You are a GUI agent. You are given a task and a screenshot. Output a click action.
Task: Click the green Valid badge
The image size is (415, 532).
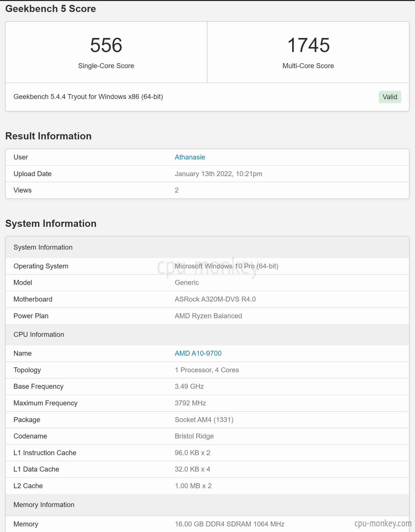click(x=390, y=97)
